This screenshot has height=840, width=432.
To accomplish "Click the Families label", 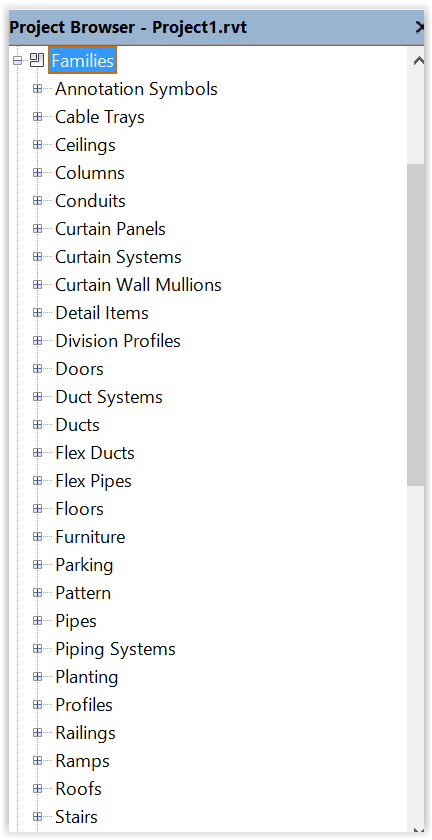I will (x=83, y=61).
